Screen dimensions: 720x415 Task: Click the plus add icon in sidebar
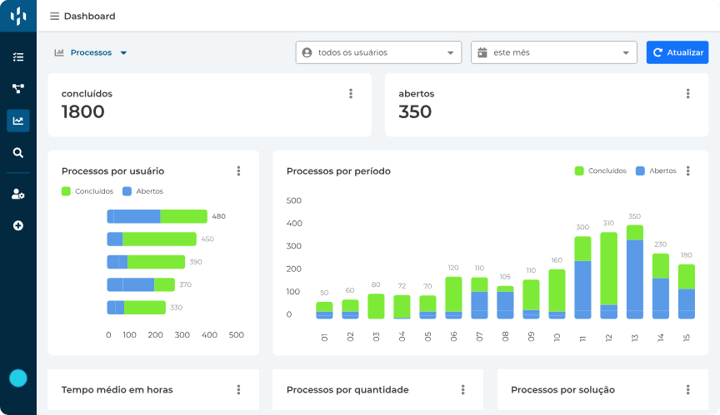(18, 226)
